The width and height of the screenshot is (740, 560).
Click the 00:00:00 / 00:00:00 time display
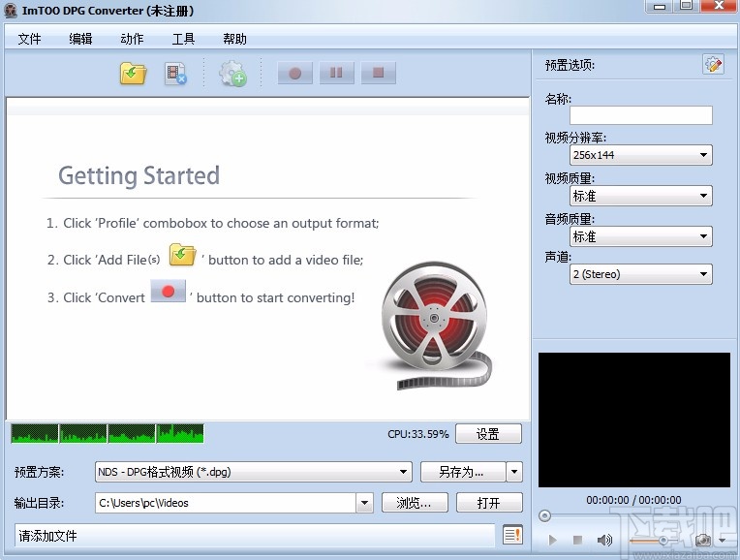[633, 500]
